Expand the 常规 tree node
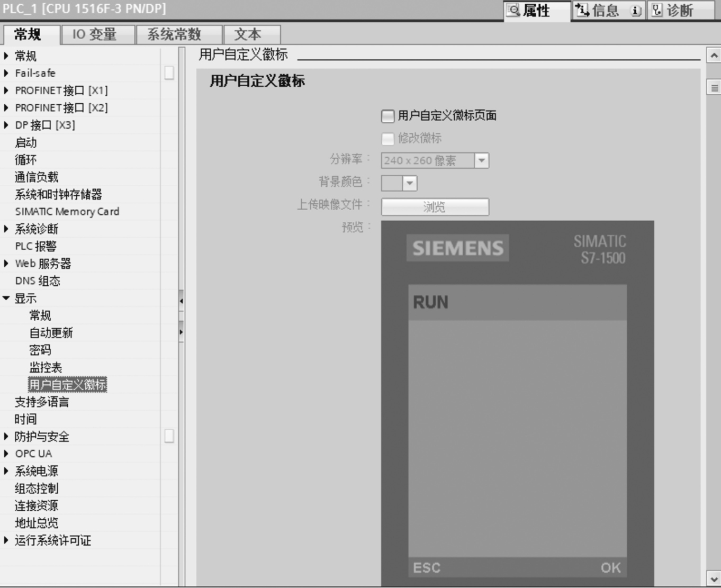The width and height of the screenshot is (721, 588). click(x=6, y=56)
